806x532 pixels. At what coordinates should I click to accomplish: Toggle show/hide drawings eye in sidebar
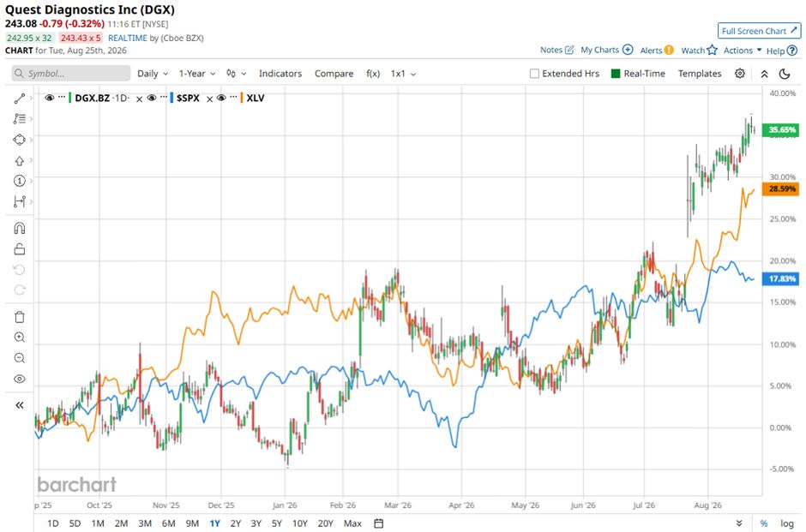pos(20,379)
